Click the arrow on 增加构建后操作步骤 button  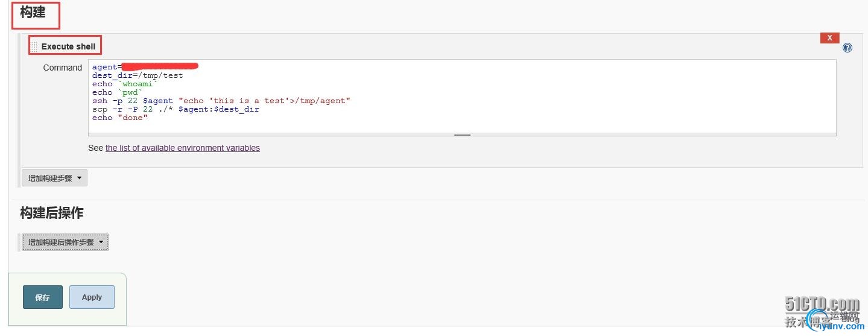101,242
